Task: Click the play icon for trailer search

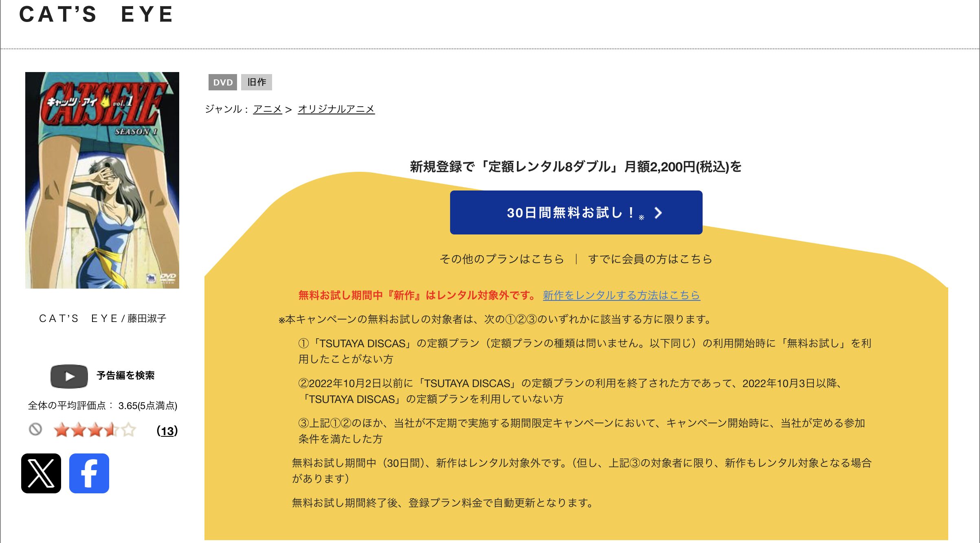Action: click(x=69, y=376)
